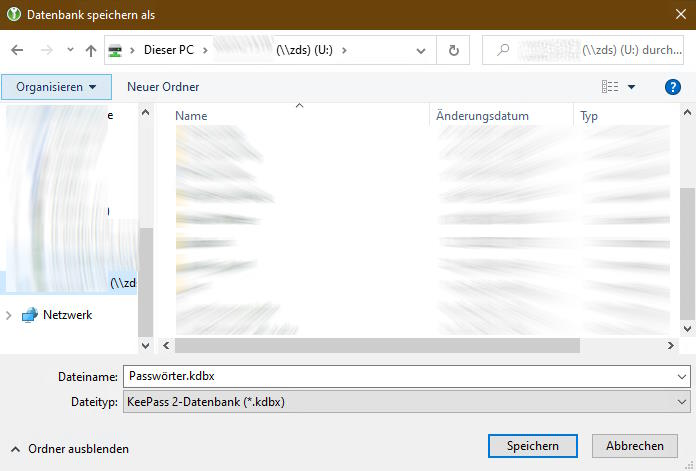Click the horizontal scrollbar in file list

click(x=378, y=345)
